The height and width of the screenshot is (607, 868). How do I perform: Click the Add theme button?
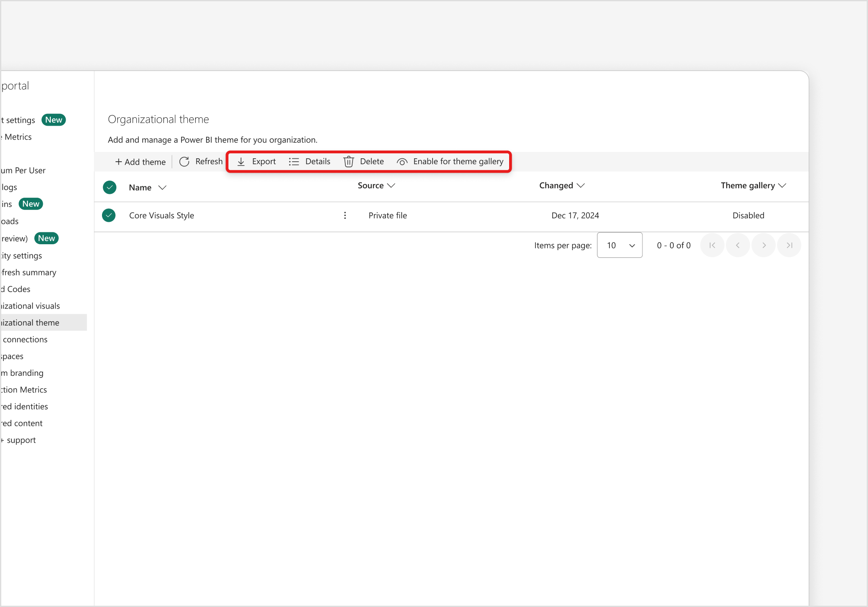click(x=140, y=162)
